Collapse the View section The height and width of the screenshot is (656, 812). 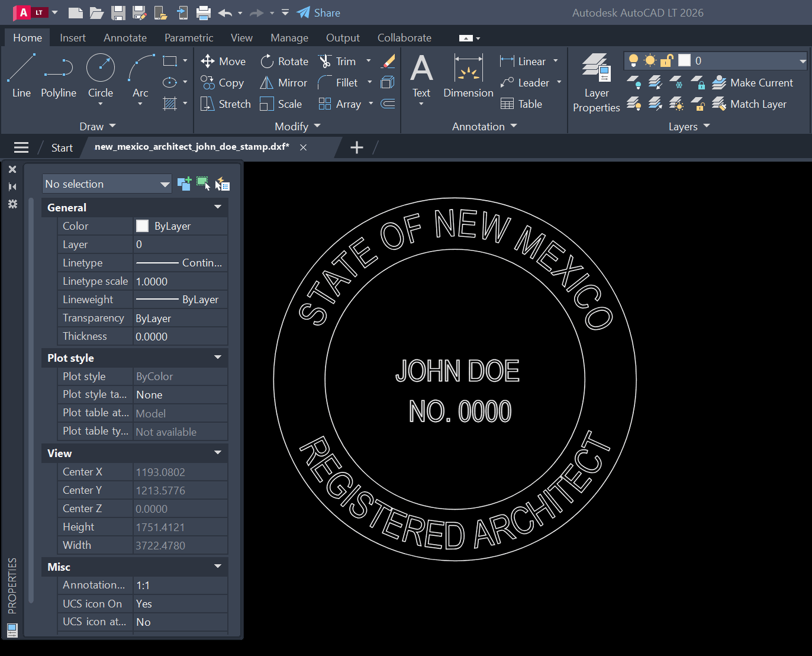(x=218, y=453)
